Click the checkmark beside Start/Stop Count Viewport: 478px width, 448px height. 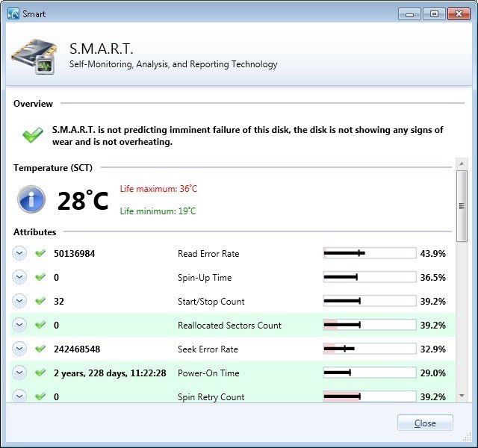[x=40, y=301]
